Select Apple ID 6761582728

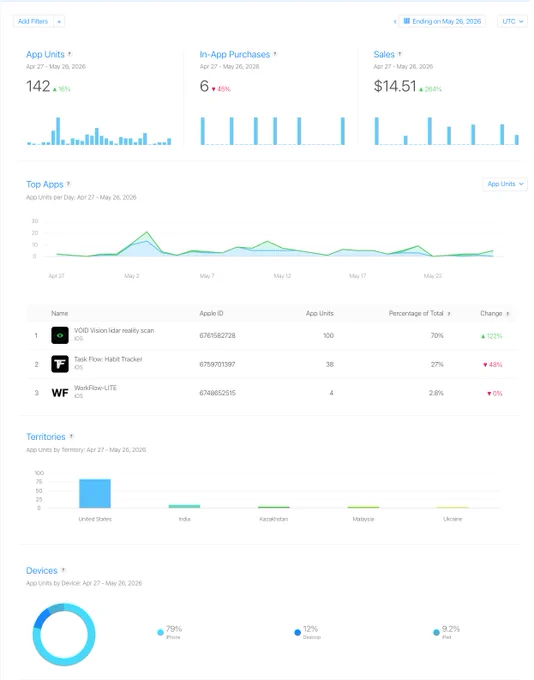pos(217,335)
